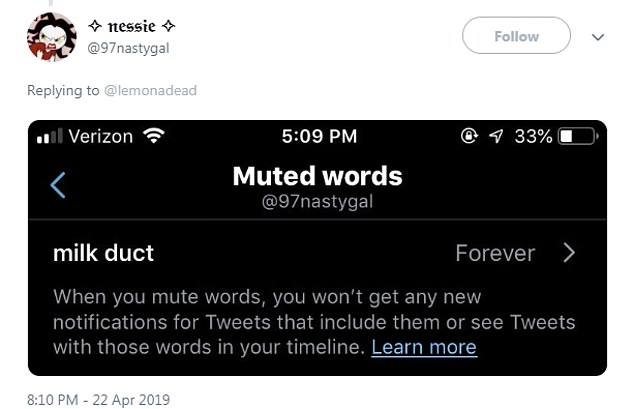Tap the 5:09 PM status bar clock
The width and height of the screenshot is (634, 409).
pos(319,136)
